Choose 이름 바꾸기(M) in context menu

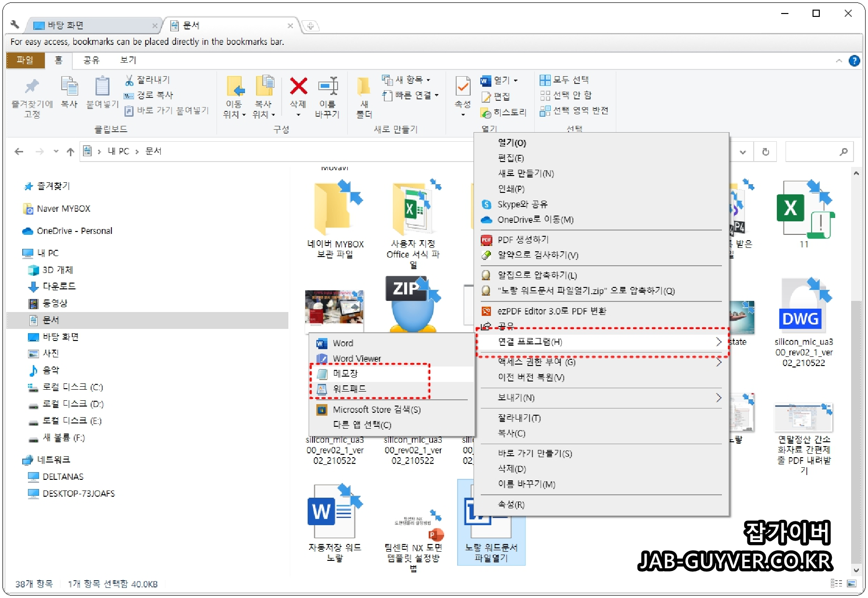(601, 485)
